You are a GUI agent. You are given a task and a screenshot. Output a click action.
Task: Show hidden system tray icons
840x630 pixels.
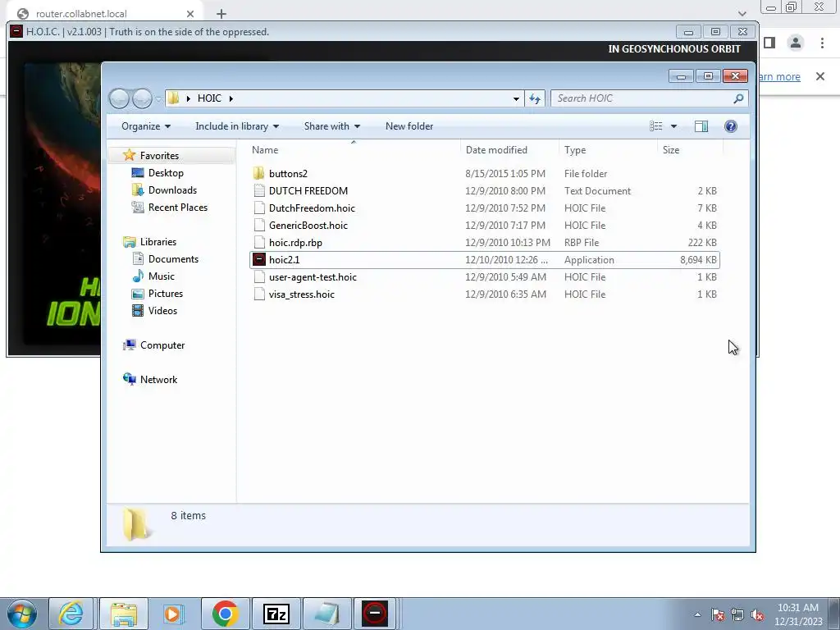click(697, 614)
